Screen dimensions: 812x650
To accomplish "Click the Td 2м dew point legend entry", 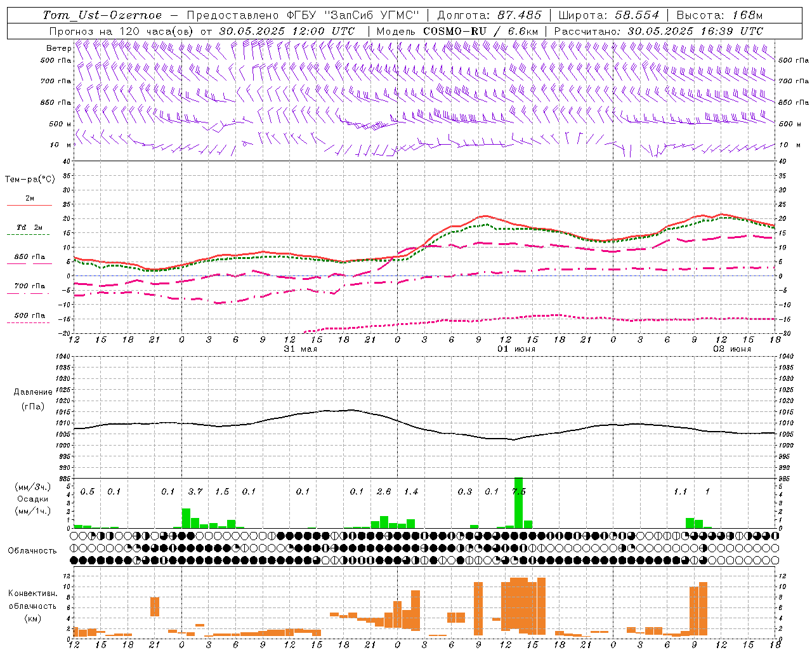I will 30,227.
